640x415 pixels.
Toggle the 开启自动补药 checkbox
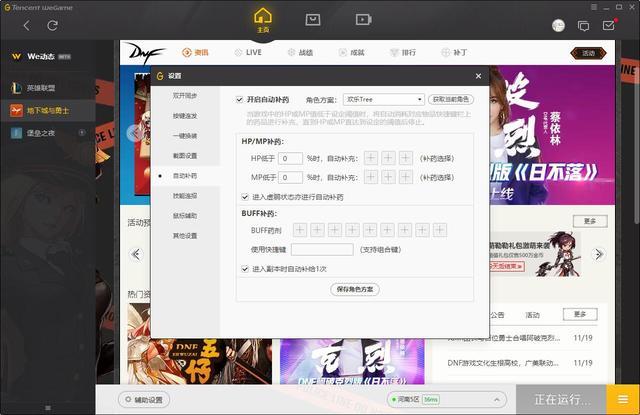240,100
